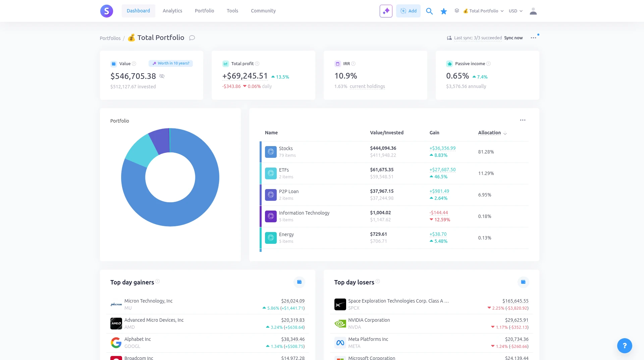Hide portfolio value with eye icon

point(162,76)
